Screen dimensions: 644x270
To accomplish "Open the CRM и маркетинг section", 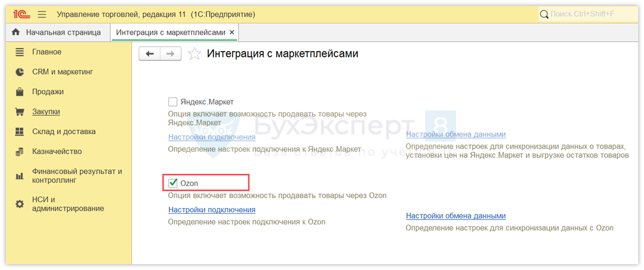I will click(63, 72).
